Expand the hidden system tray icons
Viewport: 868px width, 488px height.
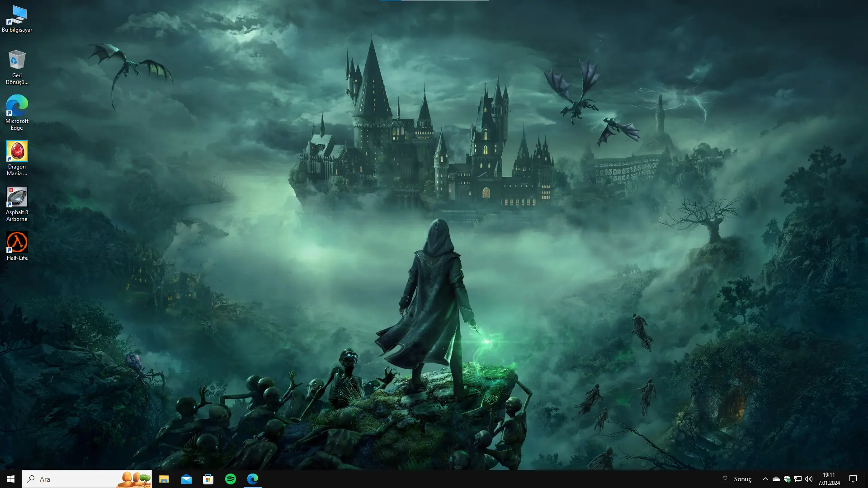765,479
